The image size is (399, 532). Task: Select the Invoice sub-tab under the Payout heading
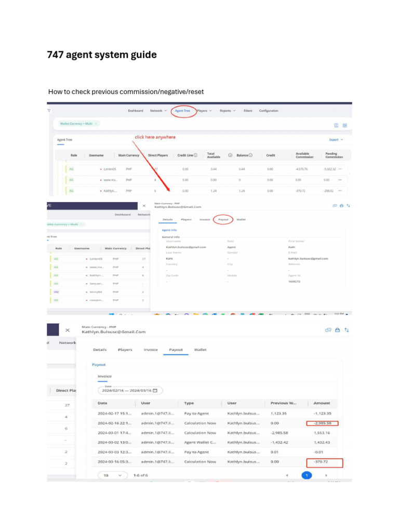pos(104,376)
